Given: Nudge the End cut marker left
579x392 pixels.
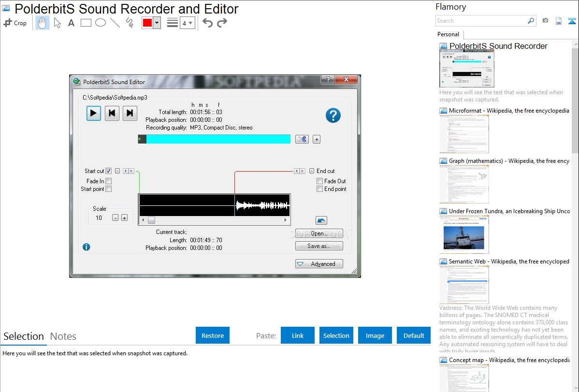Looking at the screenshot, I should click(x=297, y=171).
